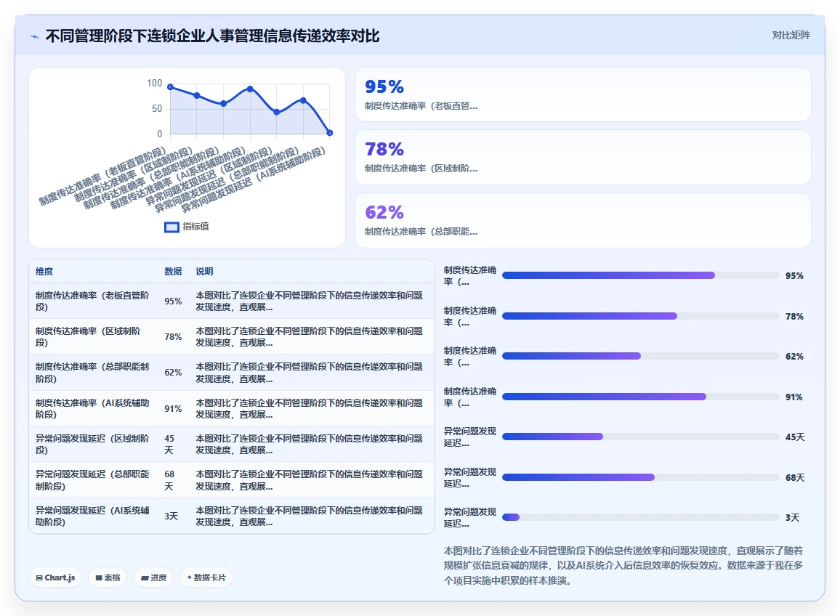Select table cell 制度传达准确率（老板直管阶段）
Viewport: 840px width, 616px height.
tap(93, 301)
